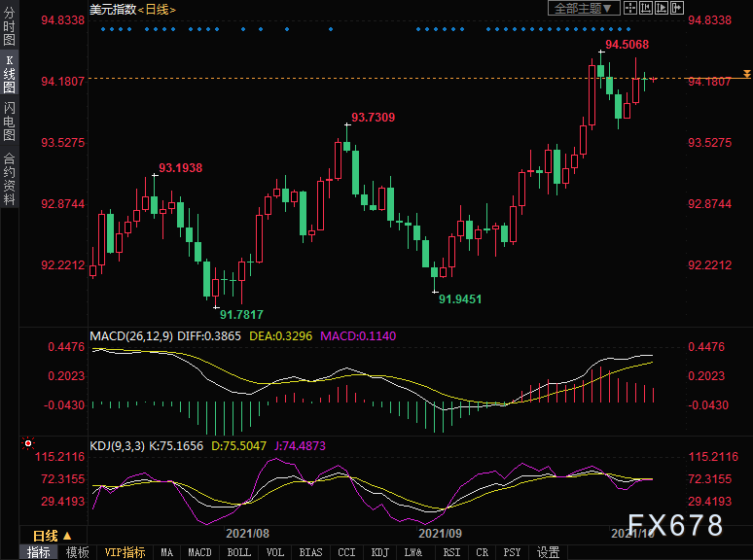Click the orange price-line arrow marker
This screenshot has height=560, width=753.
coord(747,74)
